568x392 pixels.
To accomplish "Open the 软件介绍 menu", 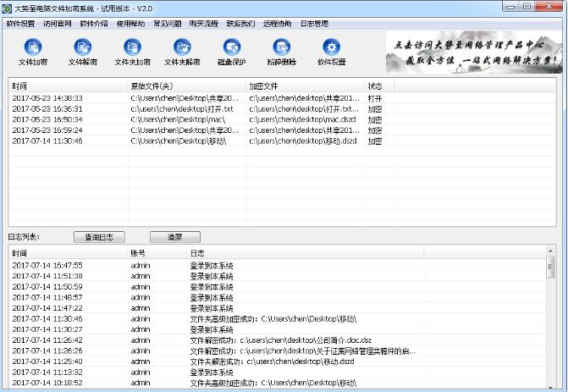I will [94, 24].
